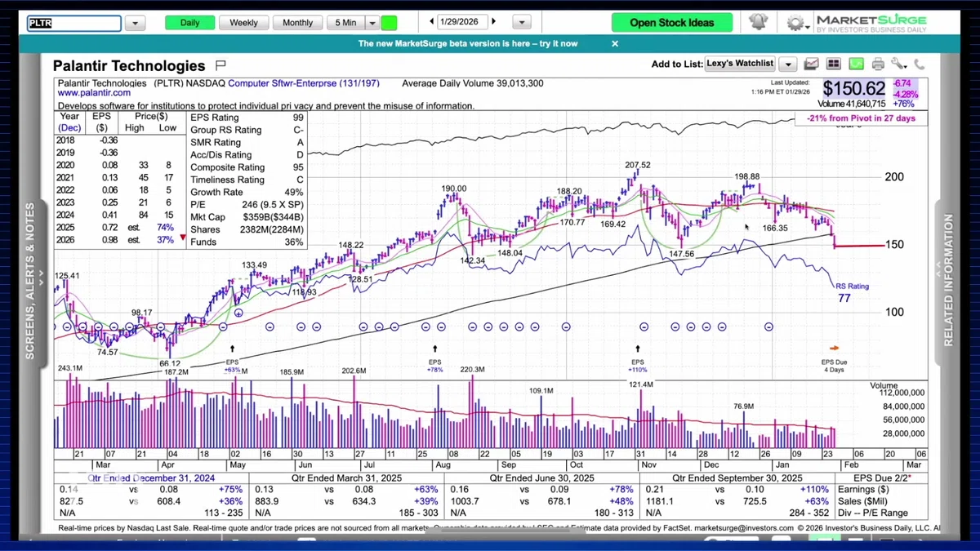This screenshot has height=551, width=980.
Task: Click the 207.52 price high label
Action: click(x=638, y=165)
